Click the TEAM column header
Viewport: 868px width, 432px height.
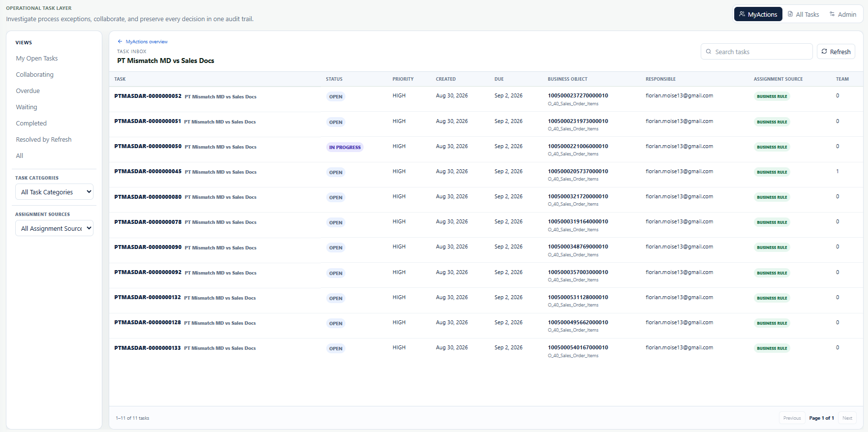(x=842, y=79)
